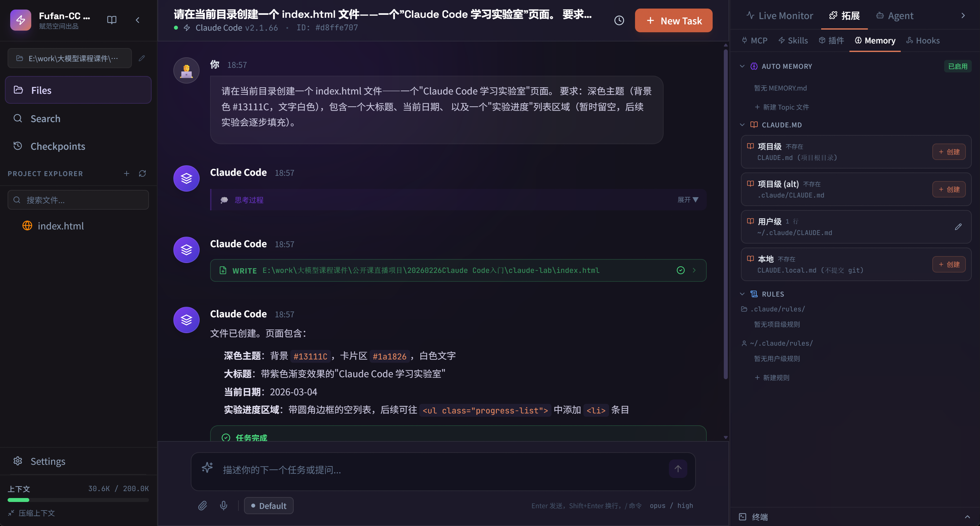Screen dimensions: 980x526
Task: Collapse the AUTO MEMORY section
Action: [742, 66]
